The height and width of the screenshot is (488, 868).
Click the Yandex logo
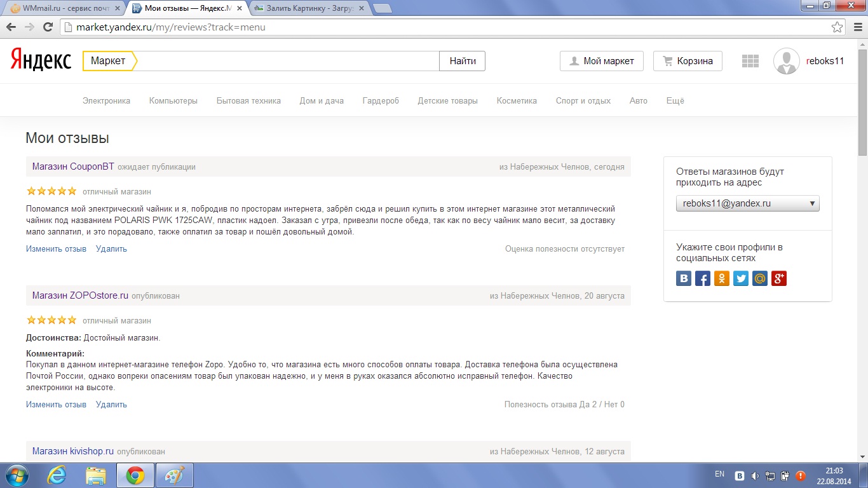(41, 61)
